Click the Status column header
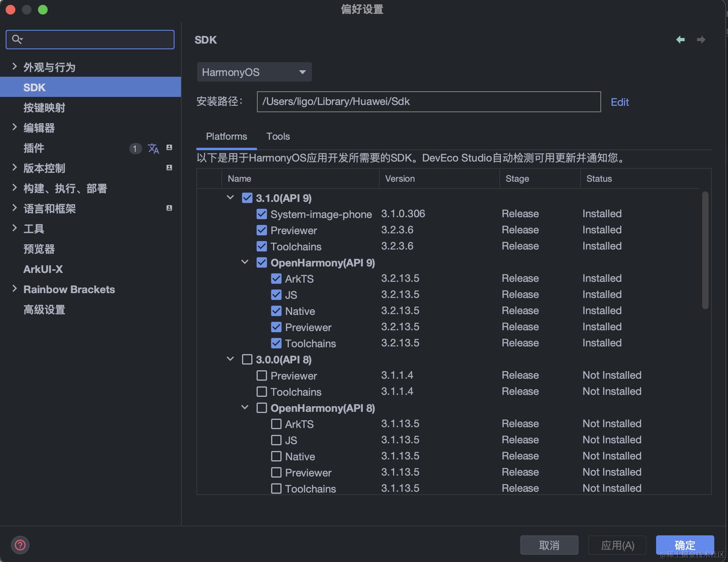 coord(640,178)
